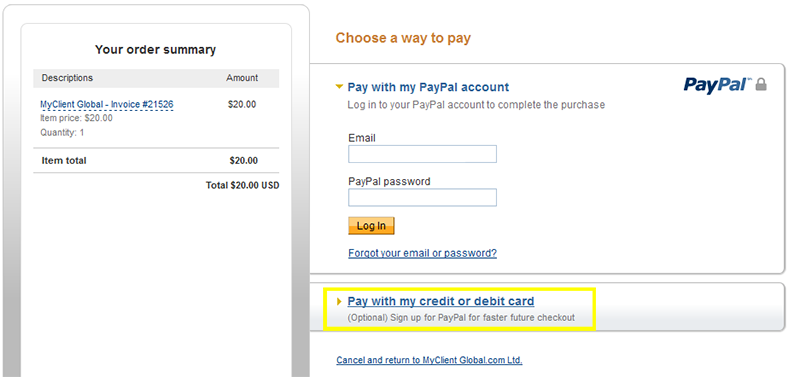Click the PayPal logo

[718, 85]
